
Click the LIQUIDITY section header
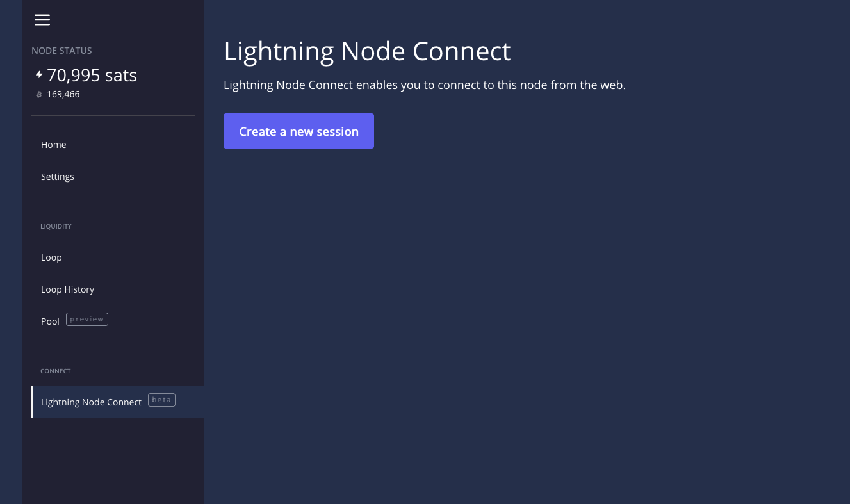click(x=56, y=226)
